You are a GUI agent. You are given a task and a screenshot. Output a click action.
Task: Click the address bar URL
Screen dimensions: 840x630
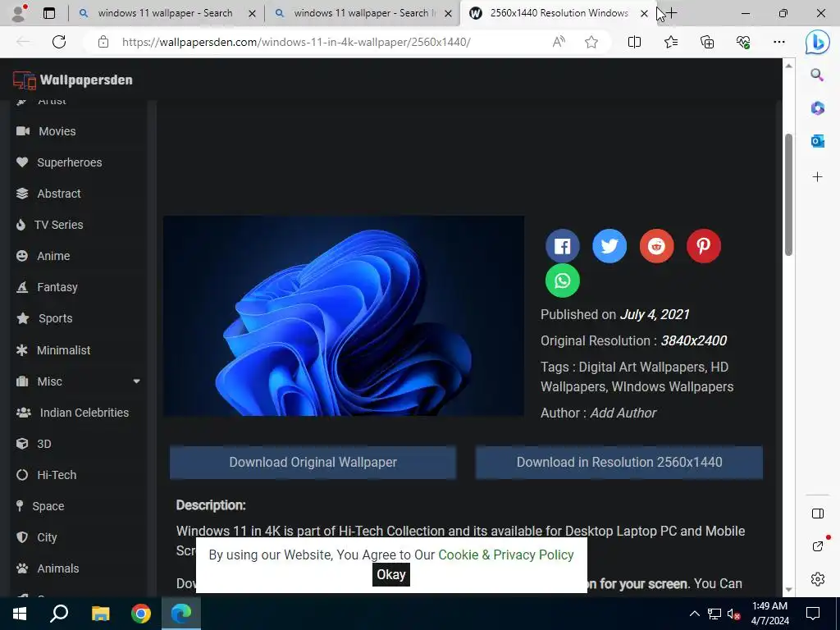tap(296, 42)
